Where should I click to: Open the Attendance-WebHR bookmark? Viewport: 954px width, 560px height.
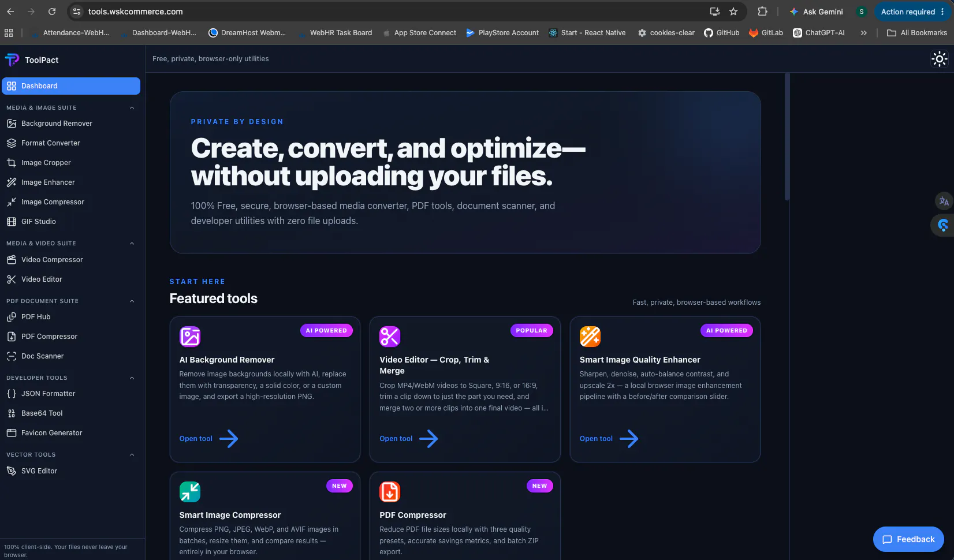point(70,33)
